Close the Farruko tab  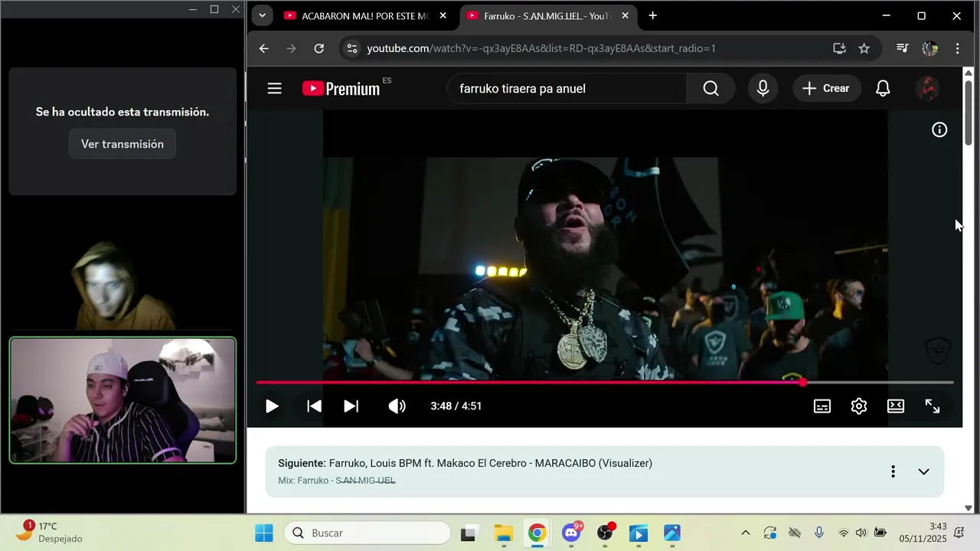pyautogui.click(x=625, y=16)
